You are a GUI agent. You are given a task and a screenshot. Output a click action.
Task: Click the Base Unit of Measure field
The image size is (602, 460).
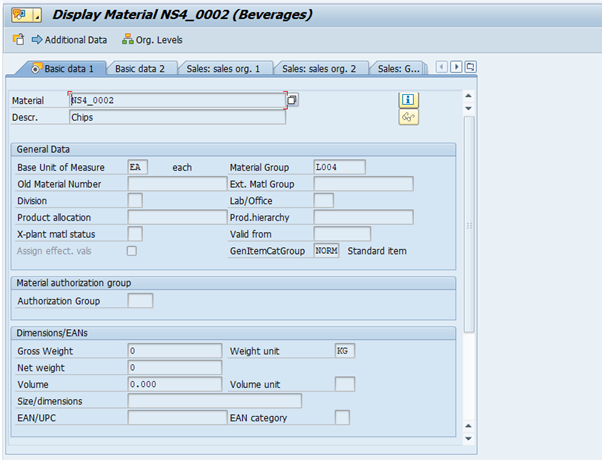[x=137, y=167]
